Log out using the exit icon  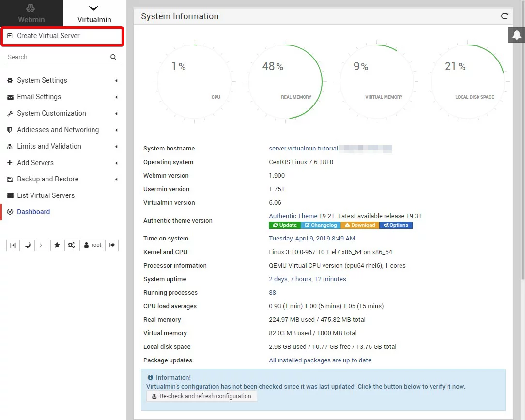pos(112,245)
